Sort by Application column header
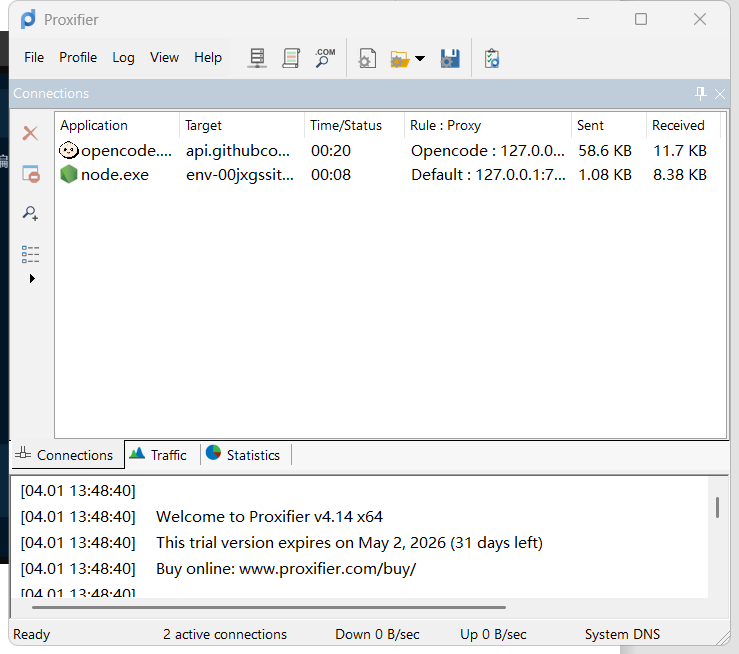This screenshot has width=739, height=654. point(117,125)
